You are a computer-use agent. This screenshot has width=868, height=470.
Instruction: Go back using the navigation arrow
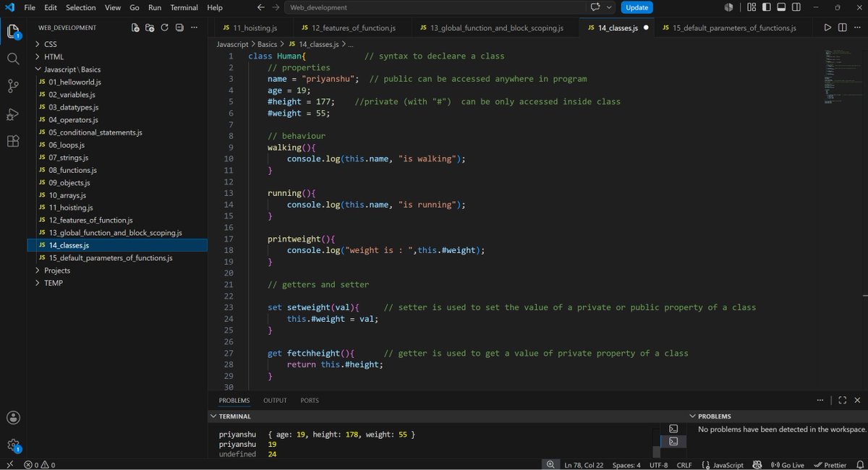(260, 7)
